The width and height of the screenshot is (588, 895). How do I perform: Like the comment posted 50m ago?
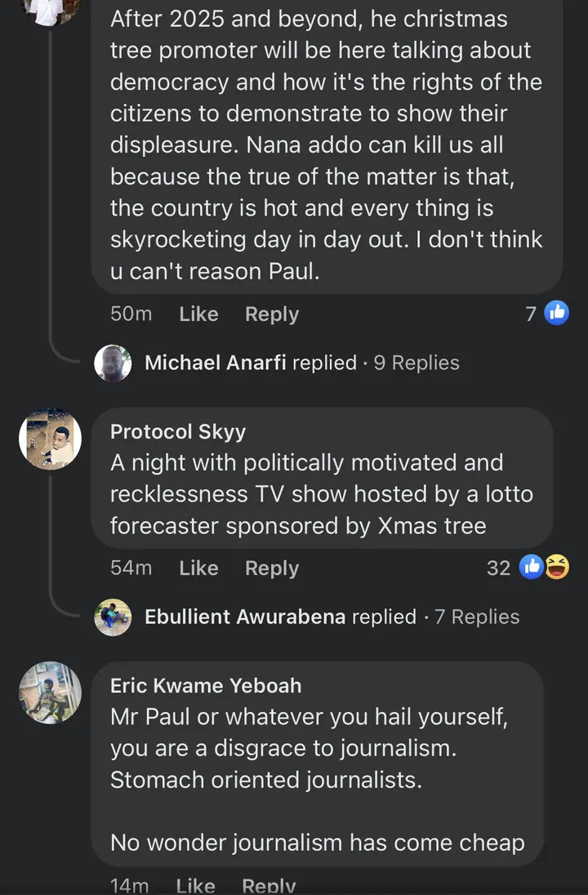198,314
